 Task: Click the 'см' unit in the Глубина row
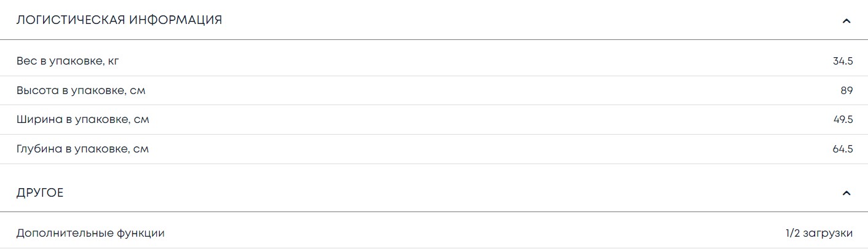tap(141, 149)
